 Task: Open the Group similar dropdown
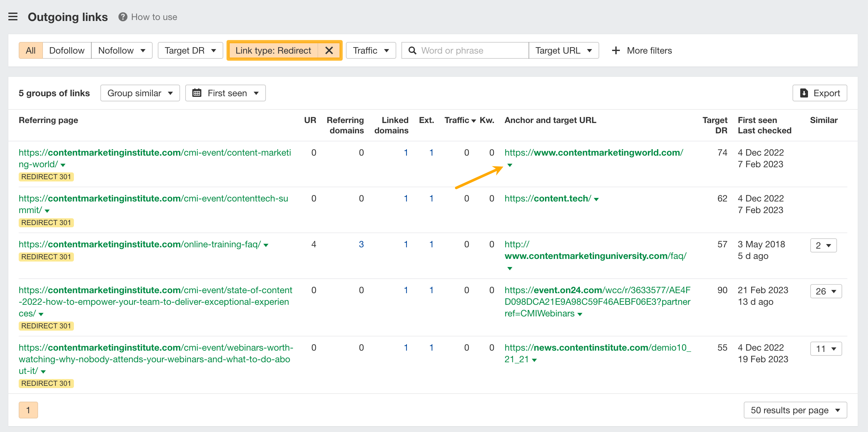140,93
